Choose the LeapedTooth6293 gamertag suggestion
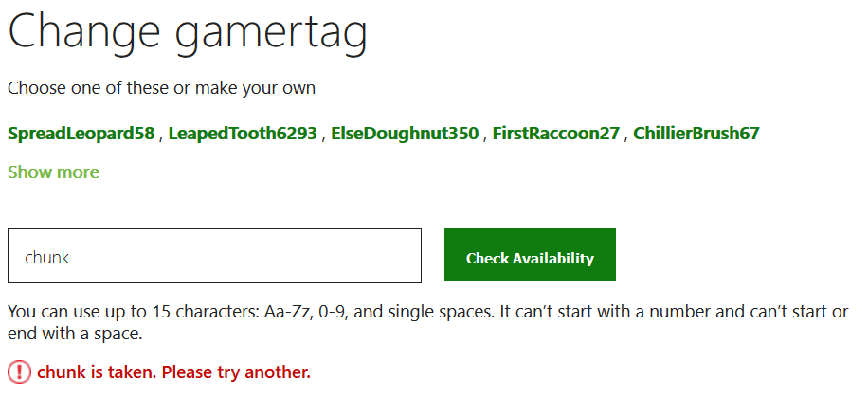 [x=243, y=134]
